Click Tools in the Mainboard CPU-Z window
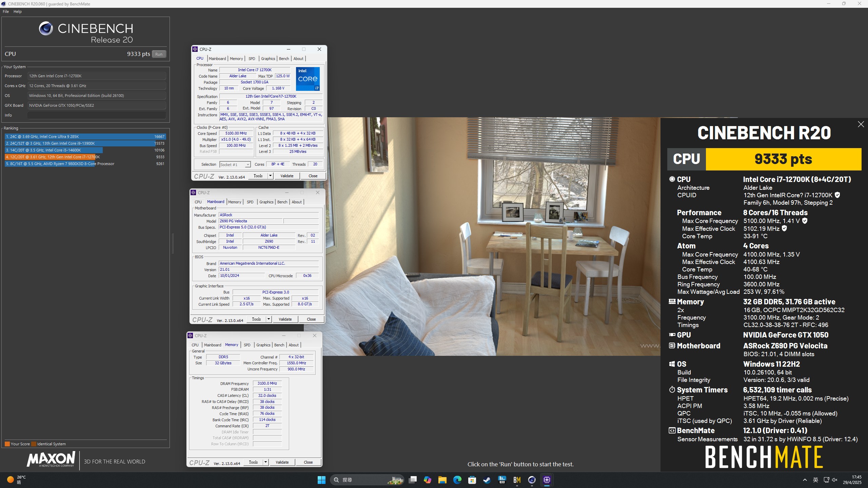This screenshot has width=868, height=488. [256, 319]
